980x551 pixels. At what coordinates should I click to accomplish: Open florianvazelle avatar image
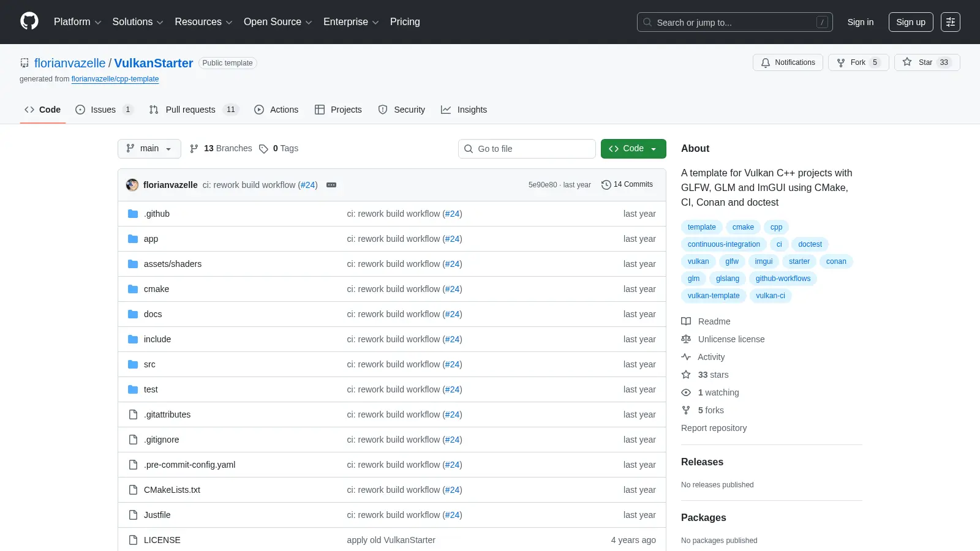coord(132,185)
